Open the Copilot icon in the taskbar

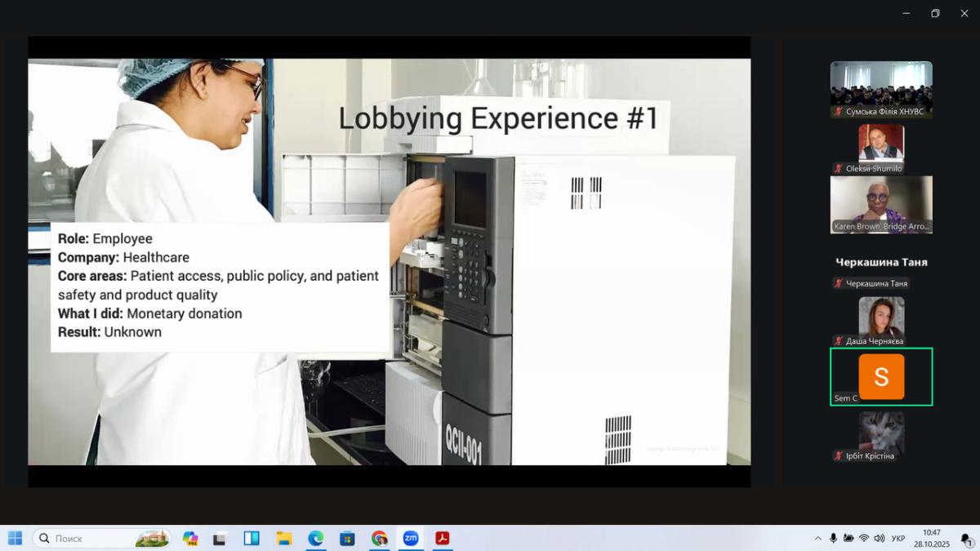(x=190, y=538)
